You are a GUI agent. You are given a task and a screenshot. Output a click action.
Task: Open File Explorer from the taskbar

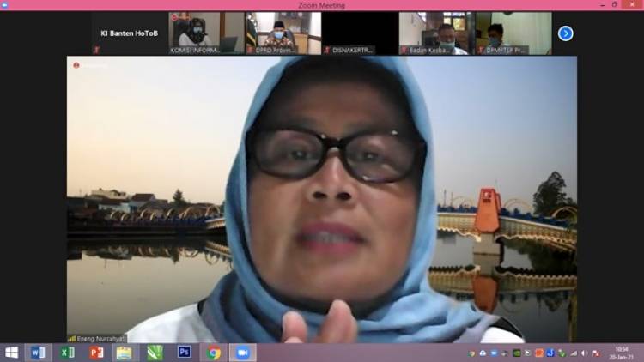coord(124,353)
